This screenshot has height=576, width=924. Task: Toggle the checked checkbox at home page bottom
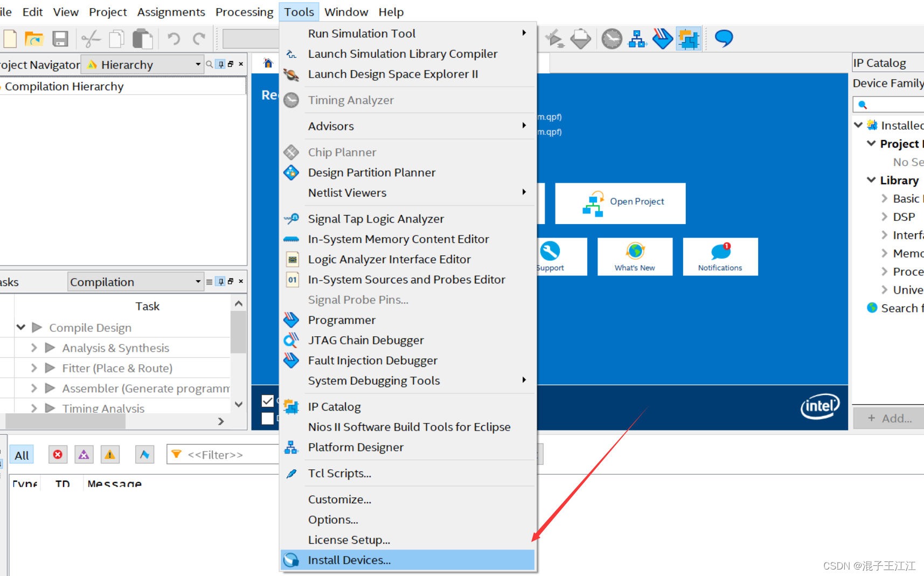coord(267,401)
